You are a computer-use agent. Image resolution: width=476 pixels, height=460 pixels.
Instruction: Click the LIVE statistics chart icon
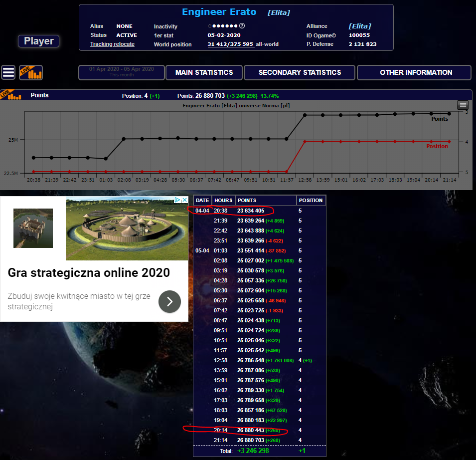(x=31, y=73)
